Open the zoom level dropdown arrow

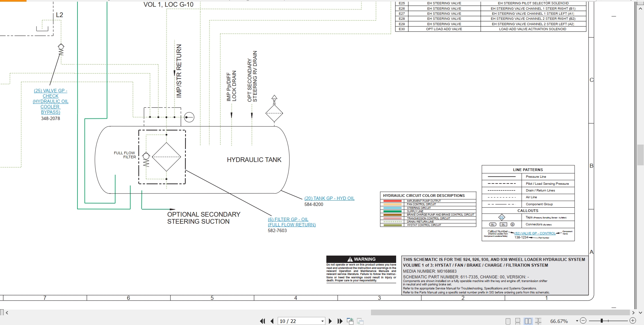[x=577, y=321]
